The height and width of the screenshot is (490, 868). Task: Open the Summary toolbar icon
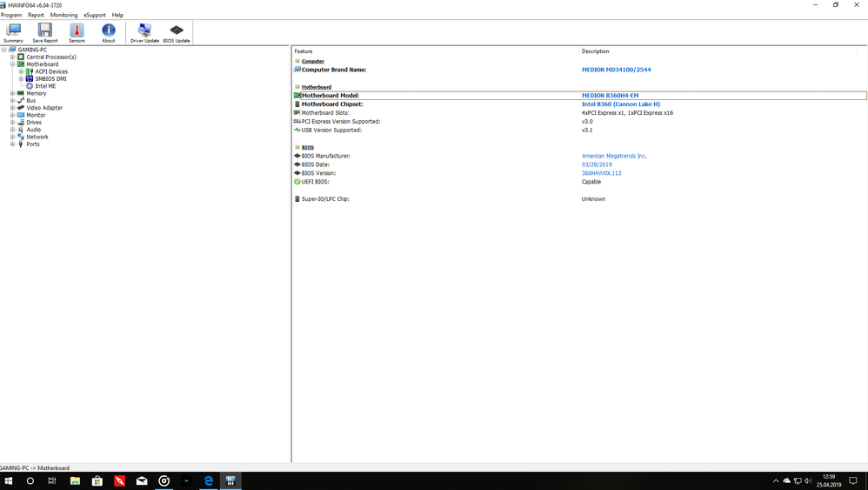tap(13, 33)
